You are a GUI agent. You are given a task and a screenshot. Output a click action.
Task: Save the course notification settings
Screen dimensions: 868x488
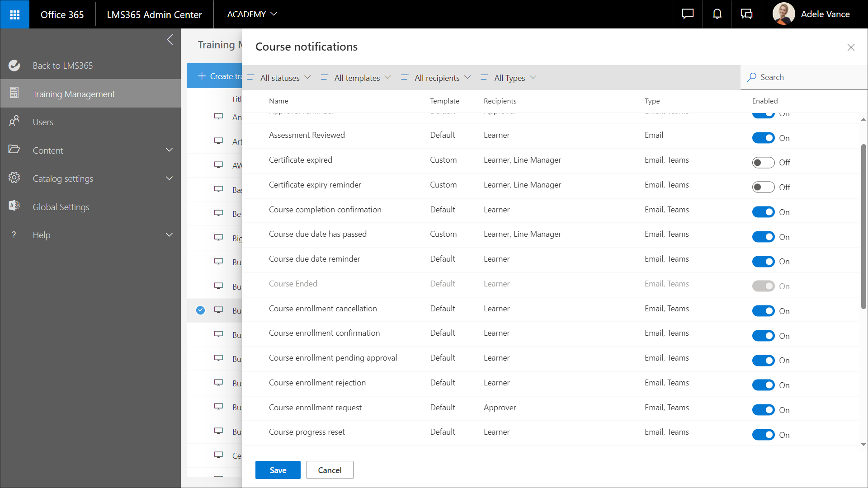278,470
